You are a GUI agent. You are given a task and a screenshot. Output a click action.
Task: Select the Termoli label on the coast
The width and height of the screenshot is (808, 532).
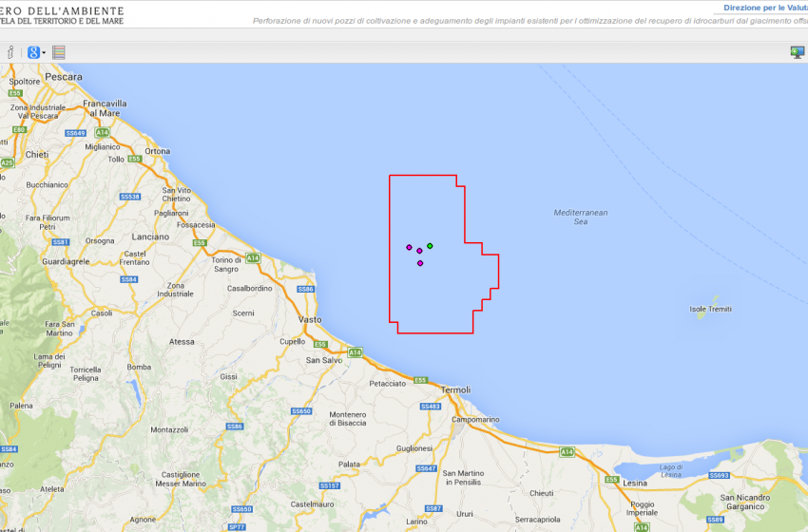[x=456, y=389]
